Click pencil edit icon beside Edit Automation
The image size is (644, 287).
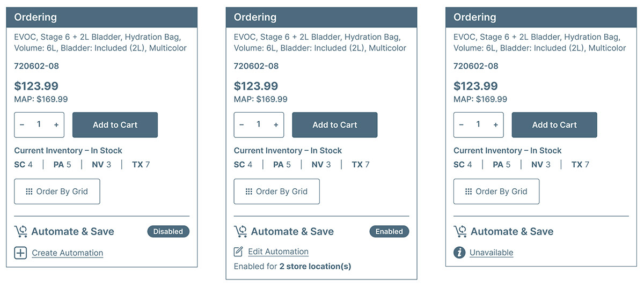point(238,252)
